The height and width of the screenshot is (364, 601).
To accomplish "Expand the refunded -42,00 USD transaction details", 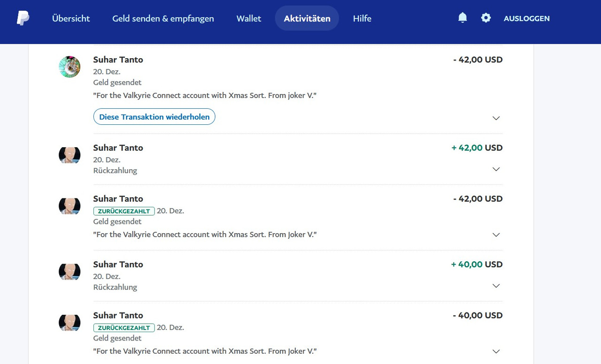I will point(496,235).
